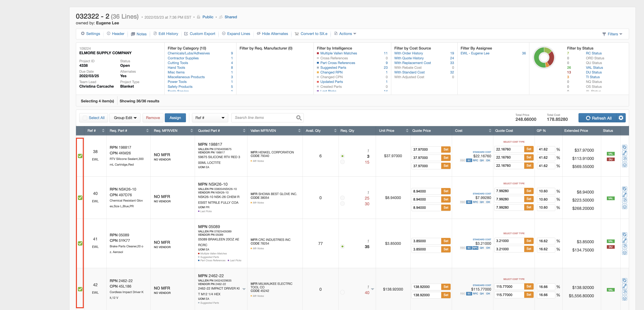Click the Remove button
644x310 pixels.
point(153,117)
